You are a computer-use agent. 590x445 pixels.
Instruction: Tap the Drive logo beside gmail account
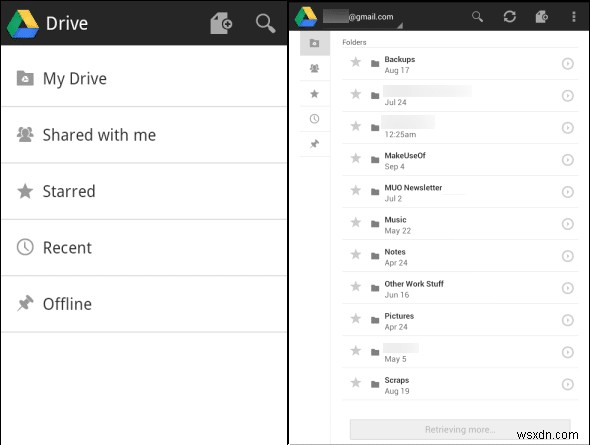306,17
